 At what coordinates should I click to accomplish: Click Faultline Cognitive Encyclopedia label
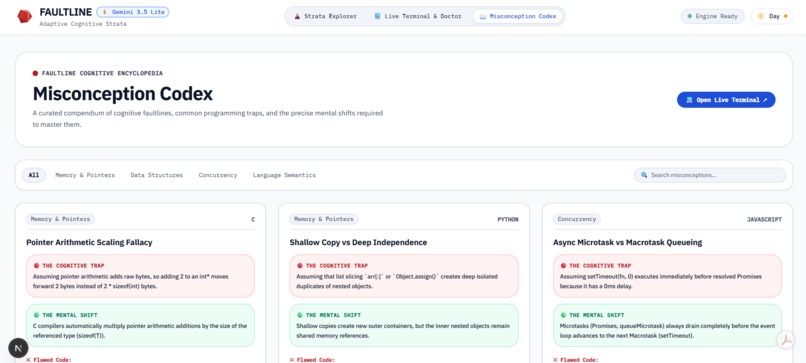click(102, 74)
